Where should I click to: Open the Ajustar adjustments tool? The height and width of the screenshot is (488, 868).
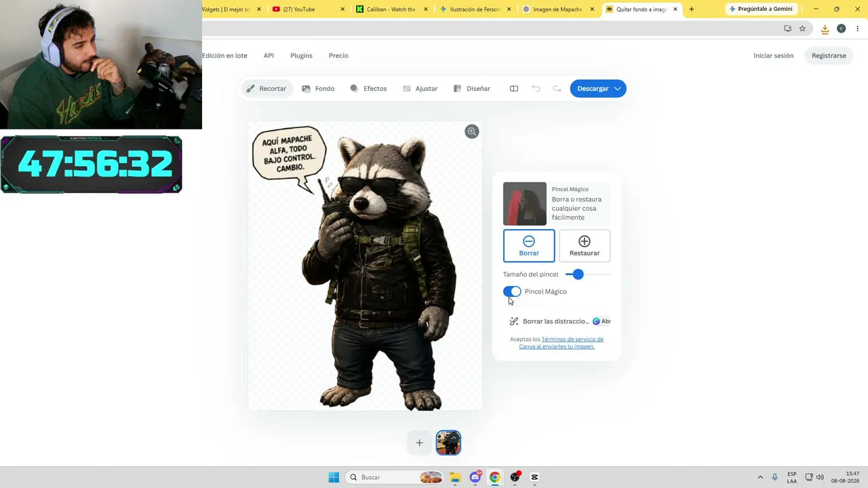[x=420, y=89]
